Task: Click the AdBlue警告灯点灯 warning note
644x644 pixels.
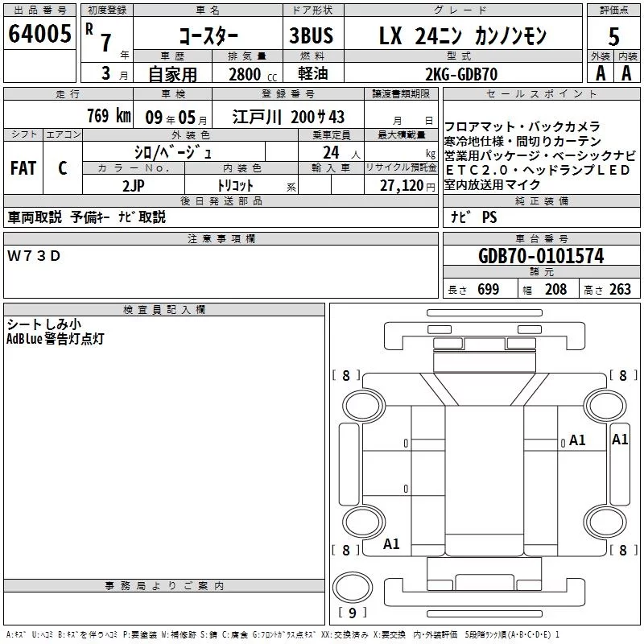Action: tap(56, 339)
